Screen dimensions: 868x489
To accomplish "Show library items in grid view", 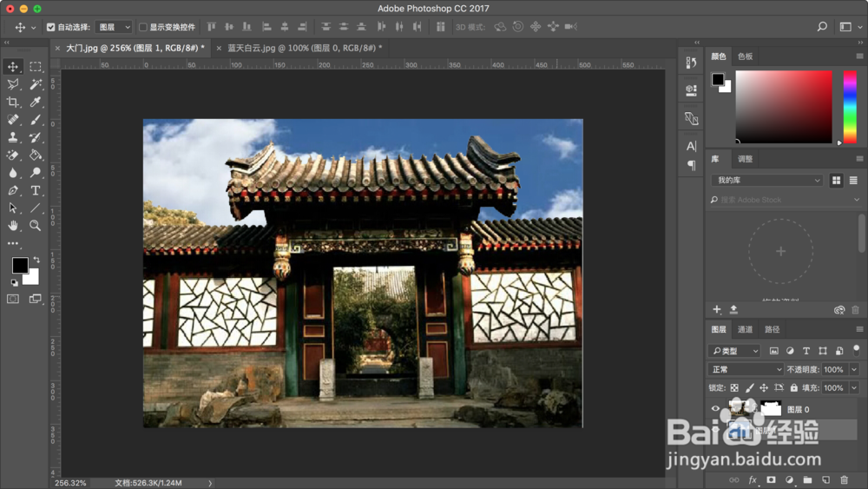I will (x=836, y=181).
